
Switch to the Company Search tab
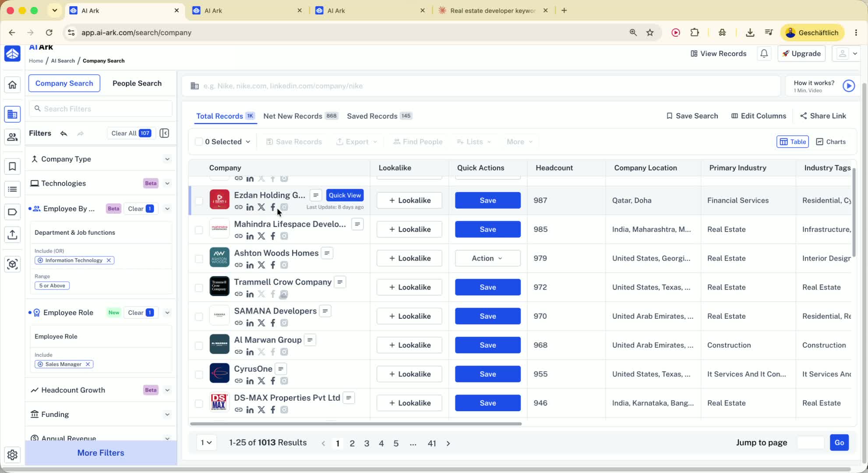pos(64,83)
